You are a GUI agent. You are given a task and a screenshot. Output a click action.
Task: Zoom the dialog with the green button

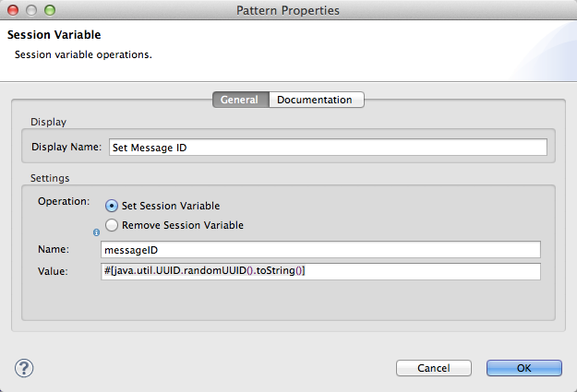click(x=49, y=11)
